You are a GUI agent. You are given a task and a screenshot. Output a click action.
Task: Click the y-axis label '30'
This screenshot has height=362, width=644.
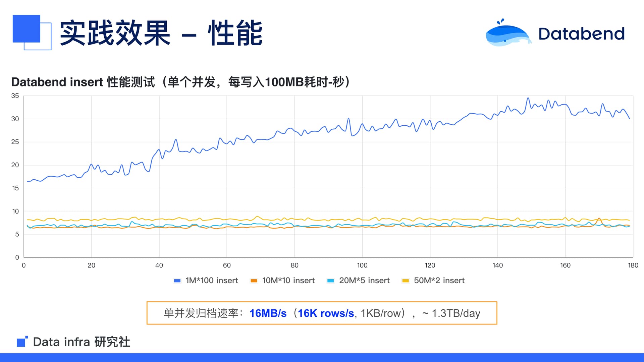tap(15, 119)
